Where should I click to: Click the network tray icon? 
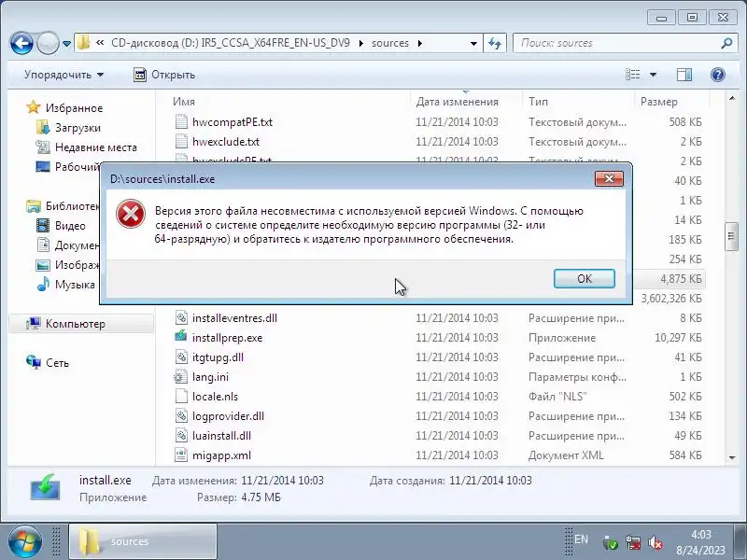pyautogui.click(x=633, y=542)
